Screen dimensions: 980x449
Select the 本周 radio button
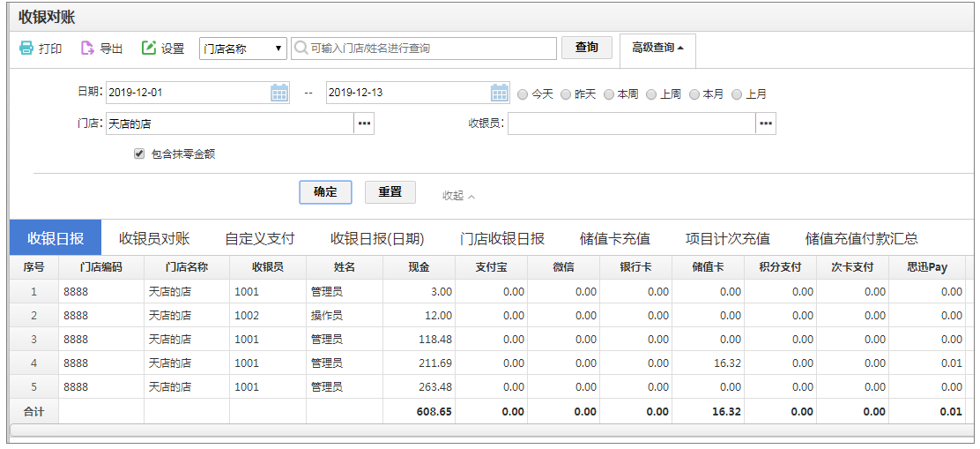click(608, 94)
